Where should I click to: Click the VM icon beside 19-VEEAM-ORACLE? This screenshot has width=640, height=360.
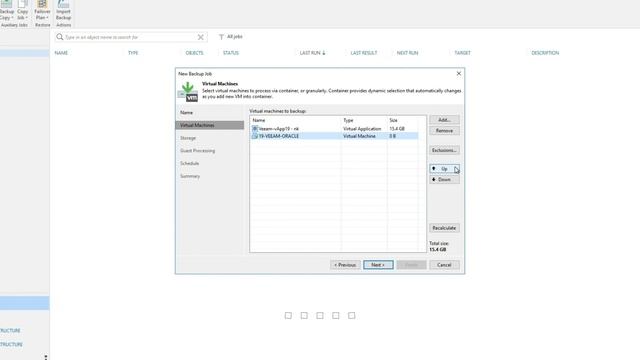(x=255, y=136)
